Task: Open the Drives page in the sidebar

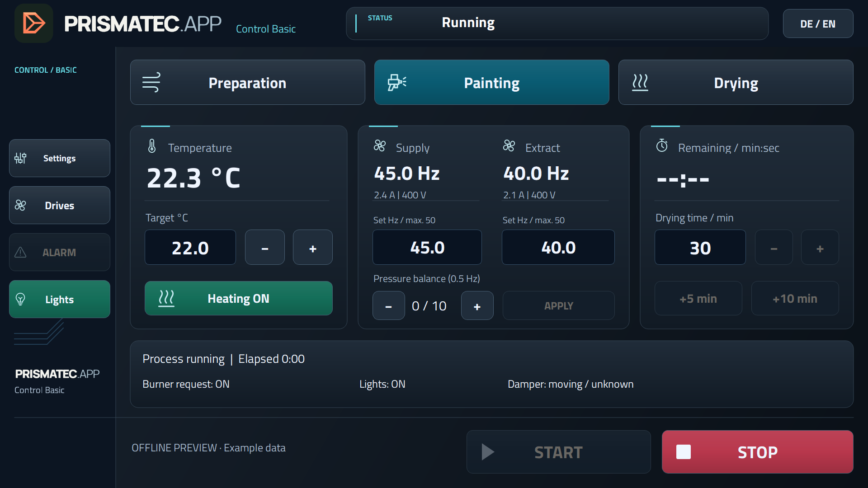Action: [x=60, y=205]
